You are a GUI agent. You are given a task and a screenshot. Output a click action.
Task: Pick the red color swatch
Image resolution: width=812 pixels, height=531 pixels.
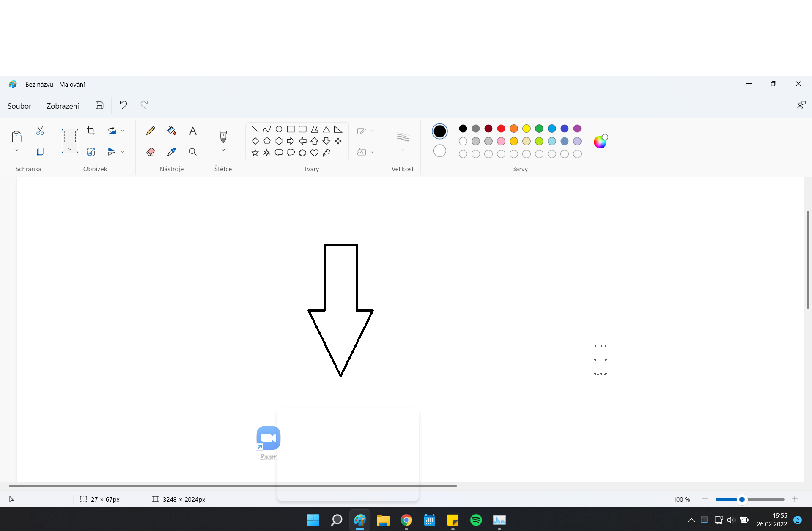(501, 129)
